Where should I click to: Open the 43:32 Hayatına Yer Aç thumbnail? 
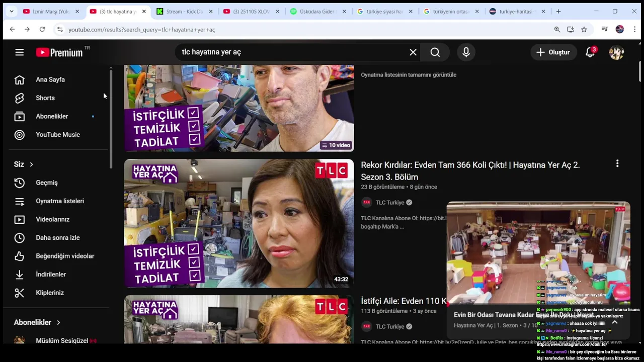point(239,223)
